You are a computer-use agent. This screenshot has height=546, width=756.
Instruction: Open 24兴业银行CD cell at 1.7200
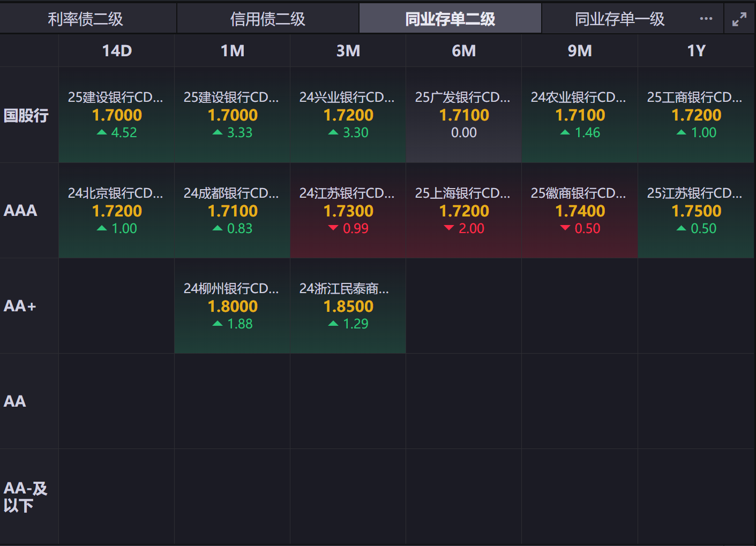point(348,115)
